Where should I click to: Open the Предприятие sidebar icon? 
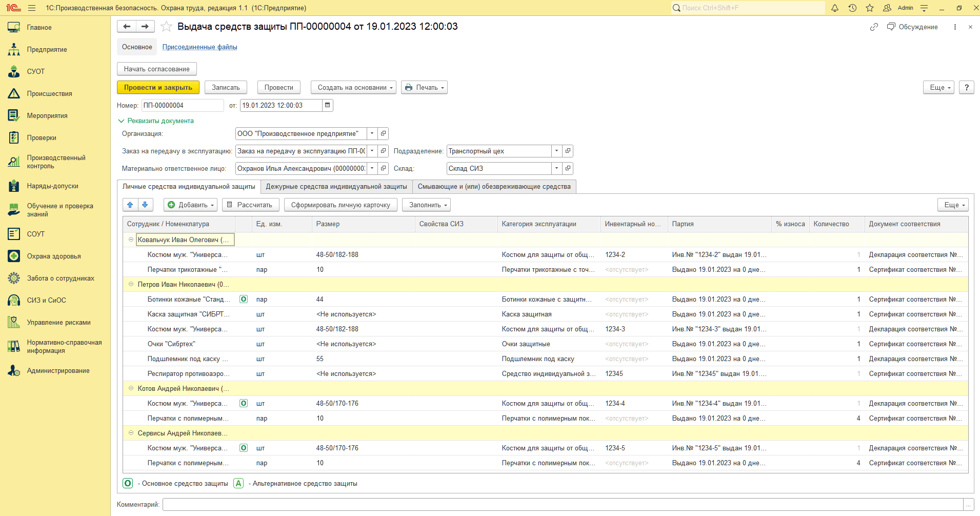[14, 49]
